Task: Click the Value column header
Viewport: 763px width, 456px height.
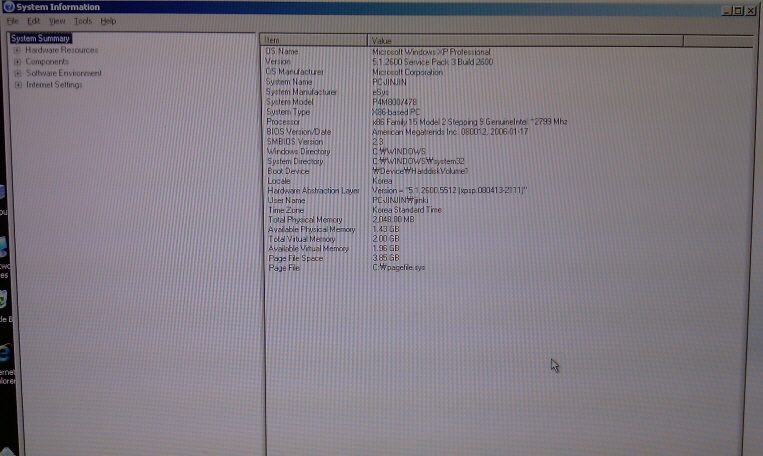Action: click(x=526, y=40)
